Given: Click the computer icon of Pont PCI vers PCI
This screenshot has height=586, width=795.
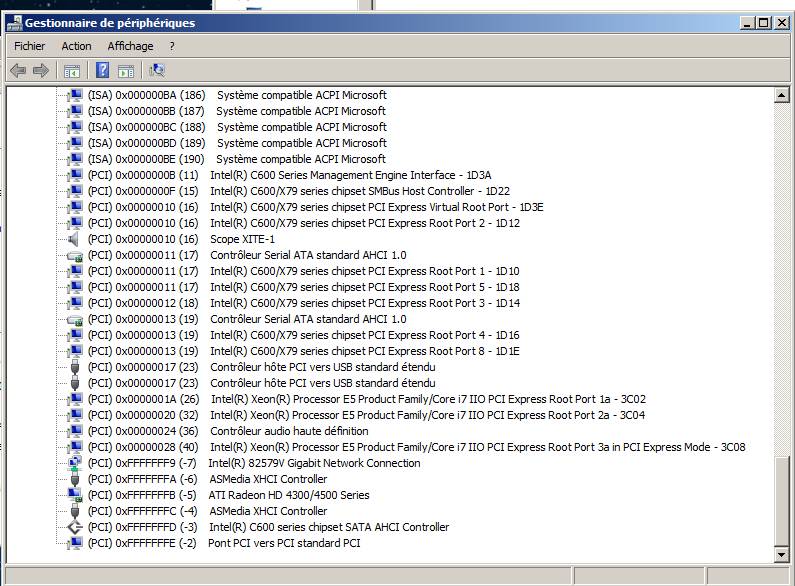Looking at the screenshot, I should tap(76, 543).
